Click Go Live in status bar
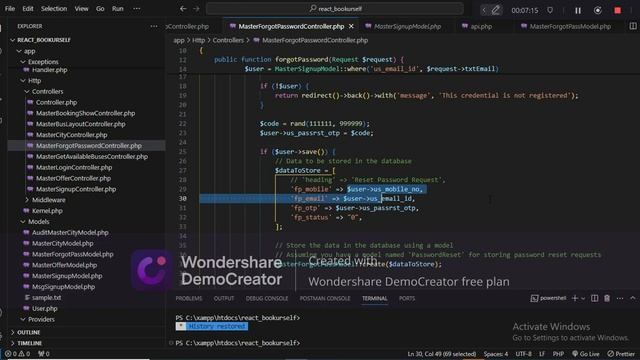The image size is (640, 360). (x=585, y=354)
